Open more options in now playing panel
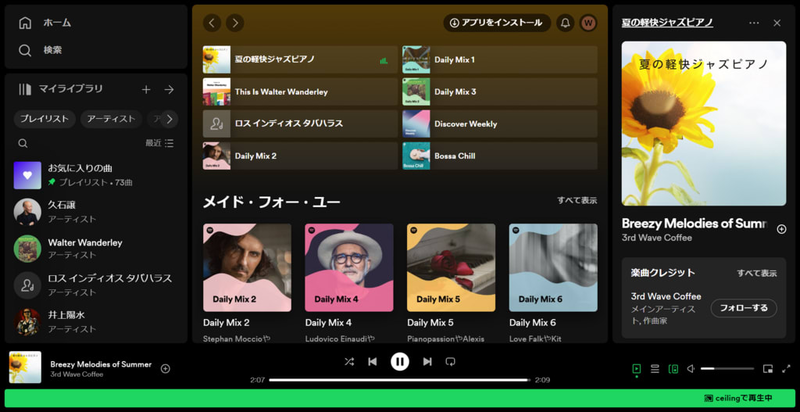800x412 pixels. (x=754, y=23)
